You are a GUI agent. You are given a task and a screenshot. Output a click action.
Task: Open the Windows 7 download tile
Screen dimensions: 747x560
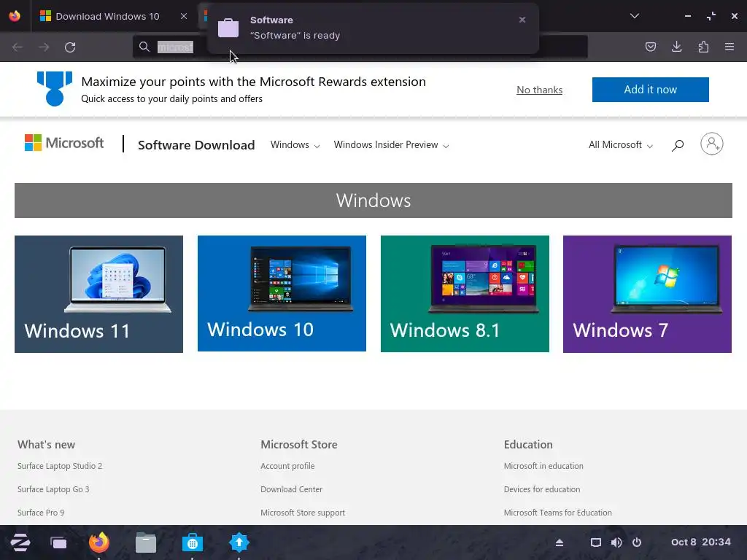click(x=647, y=295)
